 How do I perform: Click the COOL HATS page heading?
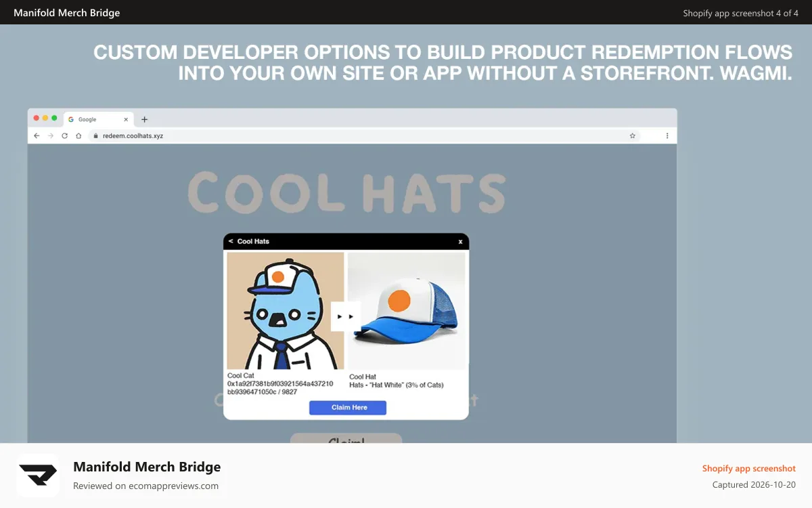tap(346, 192)
